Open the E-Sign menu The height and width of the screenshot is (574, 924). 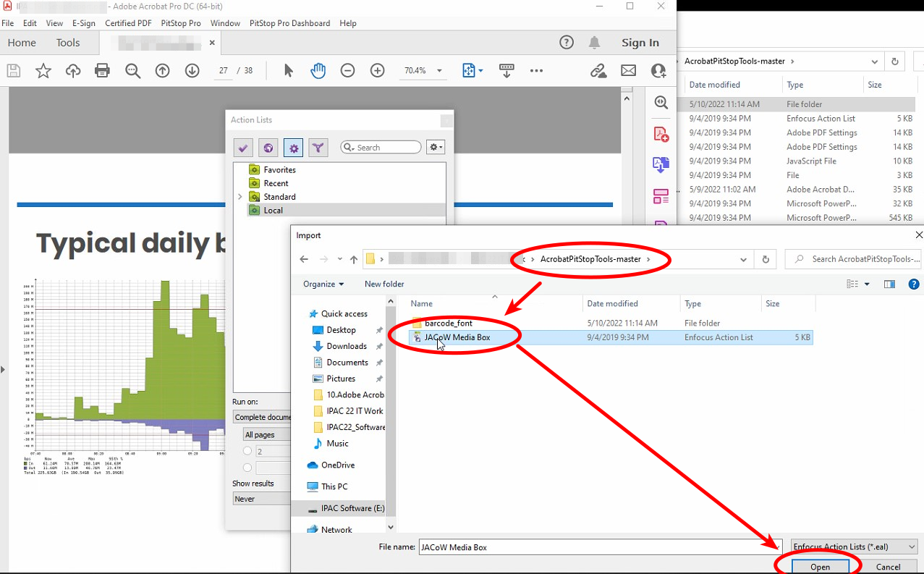tap(84, 23)
